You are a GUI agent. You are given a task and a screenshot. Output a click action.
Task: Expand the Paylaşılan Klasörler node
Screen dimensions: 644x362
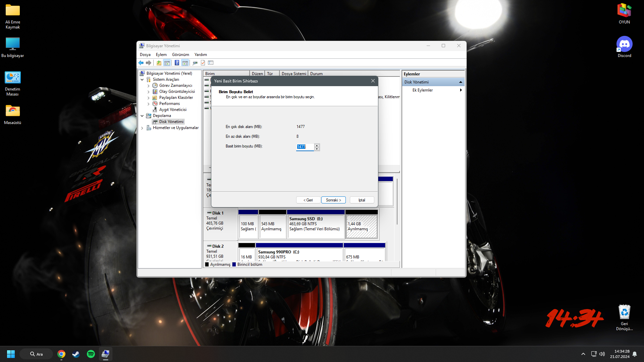[149, 98]
